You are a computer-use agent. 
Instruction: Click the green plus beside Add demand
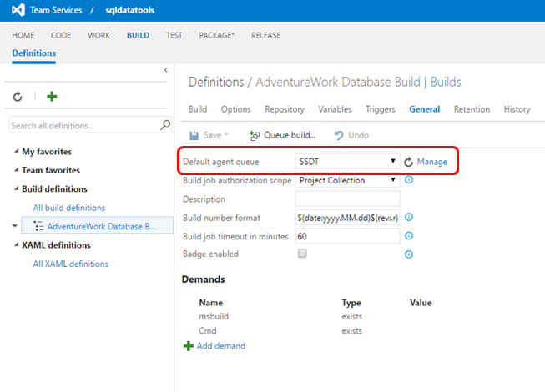click(188, 346)
